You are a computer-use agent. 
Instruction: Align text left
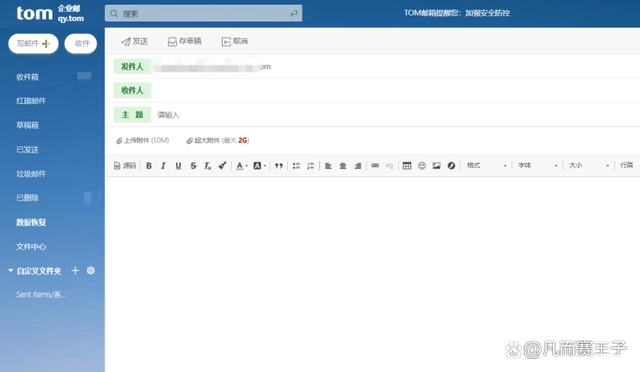(x=328, y=165)
